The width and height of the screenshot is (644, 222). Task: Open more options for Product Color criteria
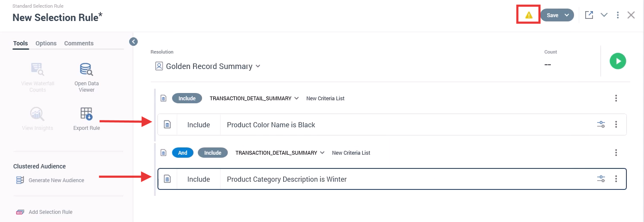[x=616, y=125]
